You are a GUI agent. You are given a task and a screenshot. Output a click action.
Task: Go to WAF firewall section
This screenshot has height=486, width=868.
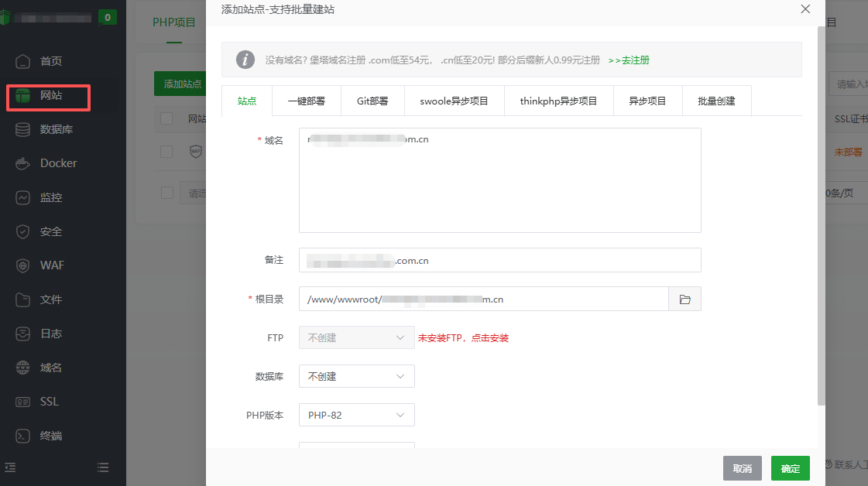coord(23,265)
